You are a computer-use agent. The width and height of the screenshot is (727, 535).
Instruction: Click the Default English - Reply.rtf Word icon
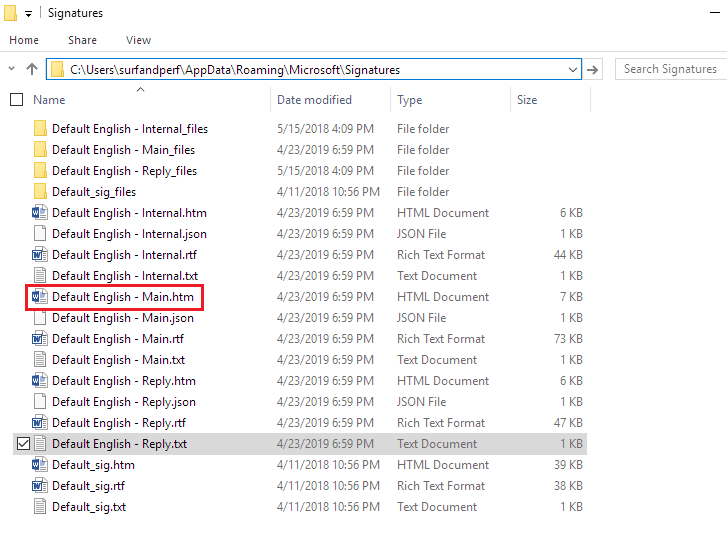[40, 423]
